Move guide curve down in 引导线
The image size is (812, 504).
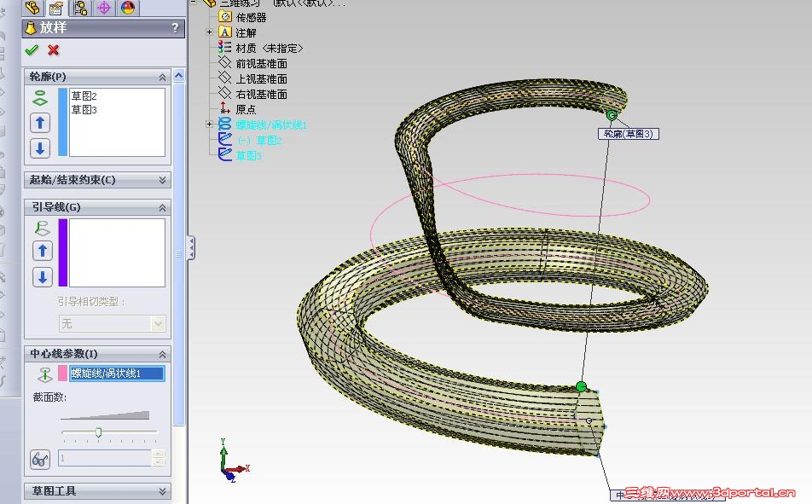point(43,277)
